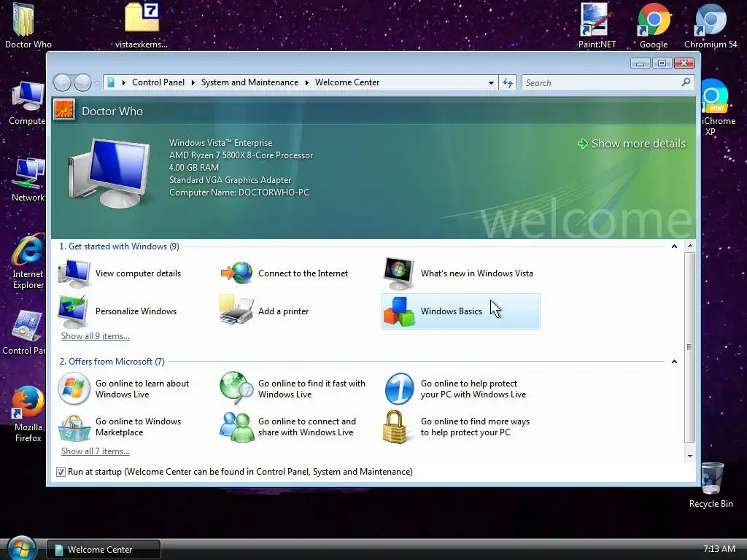The width and height of the screenshot is (747, 560).
Task: Click the Welcome Center breadcrumb
Action: (347, 82)
